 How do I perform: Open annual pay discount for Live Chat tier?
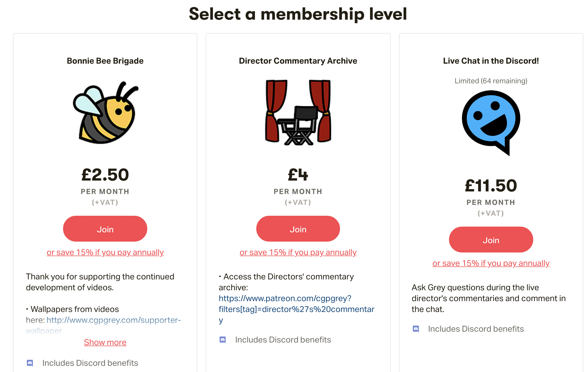point(491,263)
